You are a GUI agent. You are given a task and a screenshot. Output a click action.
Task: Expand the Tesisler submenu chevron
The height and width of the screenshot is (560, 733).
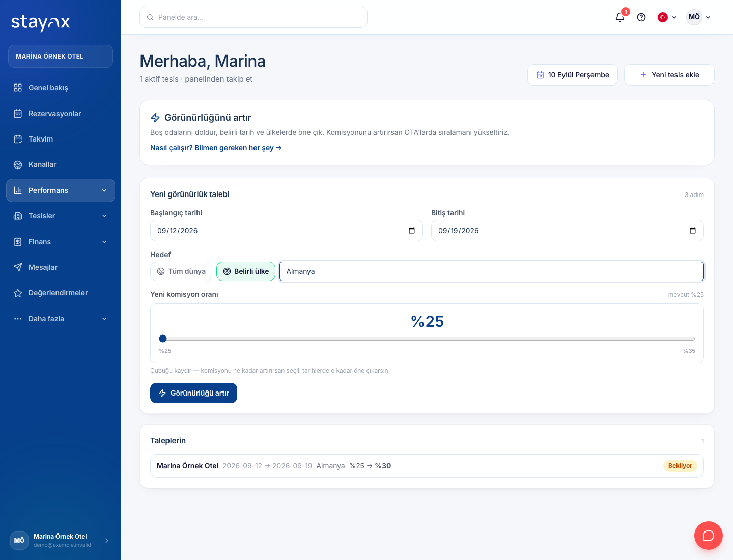(x=104, y=216)
